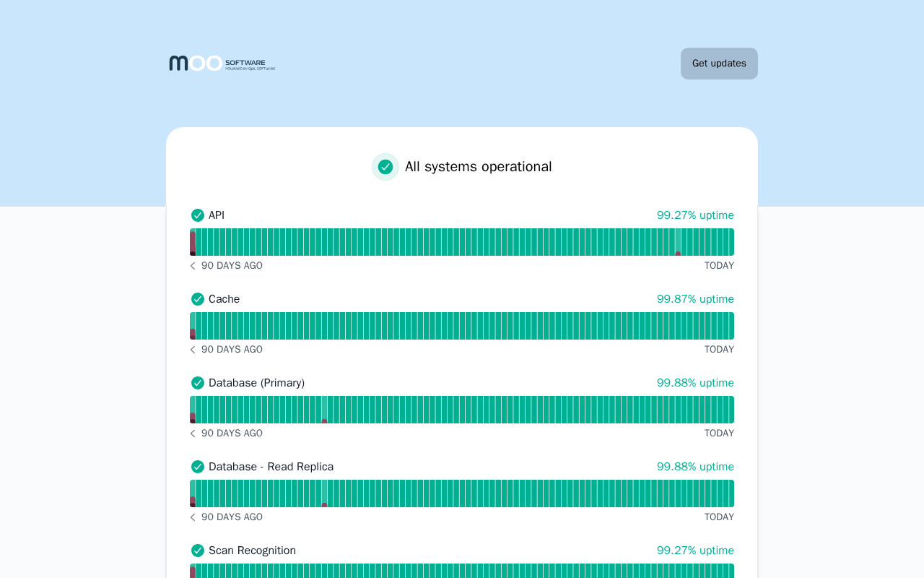Screen dimensions: 924x578
Task: Open the Get updates button
Action: pos(719,64)
